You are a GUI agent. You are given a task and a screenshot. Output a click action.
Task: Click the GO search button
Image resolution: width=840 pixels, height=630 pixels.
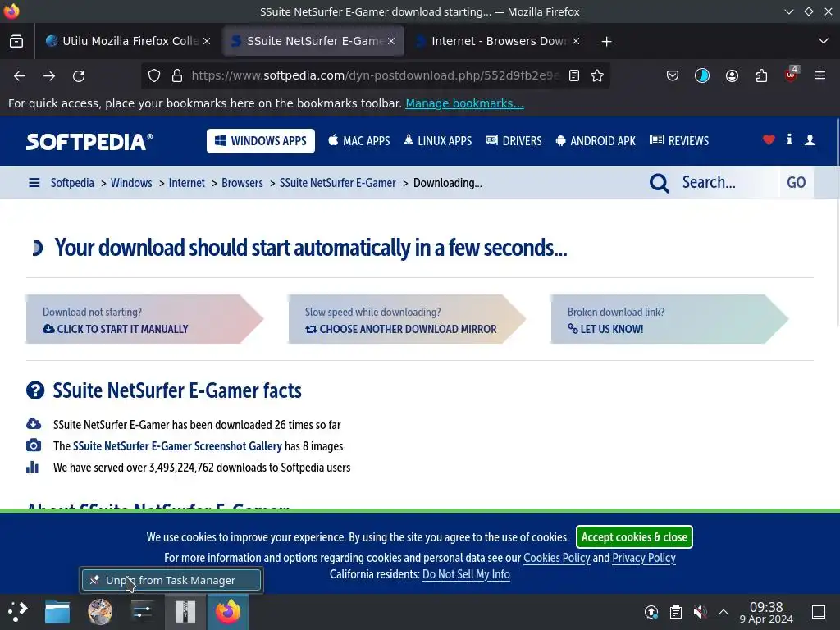pos(796,183)
